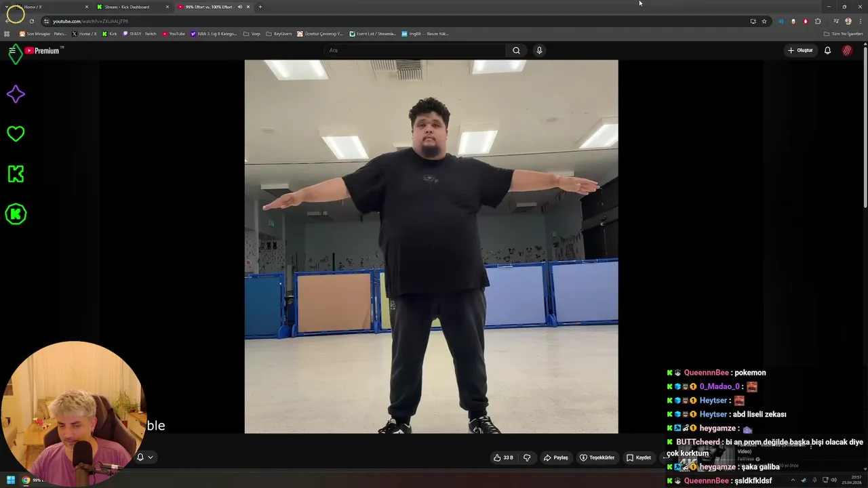Click the blue sound extension icon
Screen dimensions: 868x488
tap(781, 21)
